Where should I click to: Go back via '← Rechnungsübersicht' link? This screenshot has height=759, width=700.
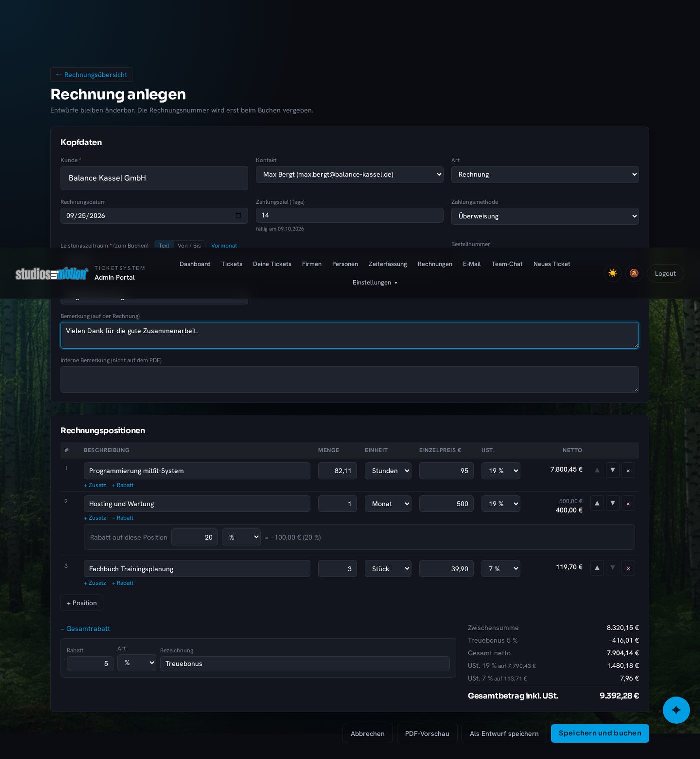click(x=91, y=75)
